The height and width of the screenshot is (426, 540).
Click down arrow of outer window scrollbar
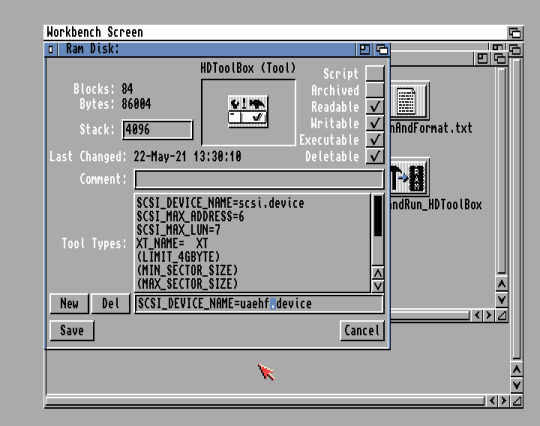(x=517, y=385)
